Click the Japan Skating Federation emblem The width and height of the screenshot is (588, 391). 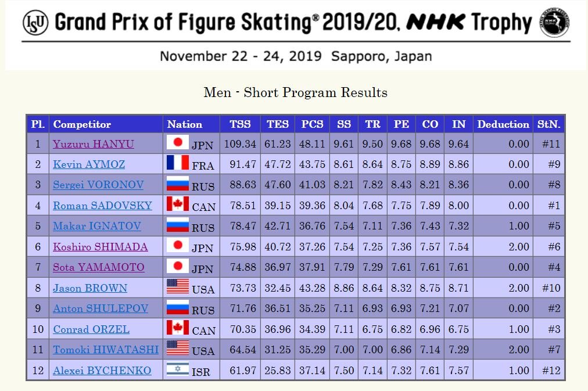(554, 23)
